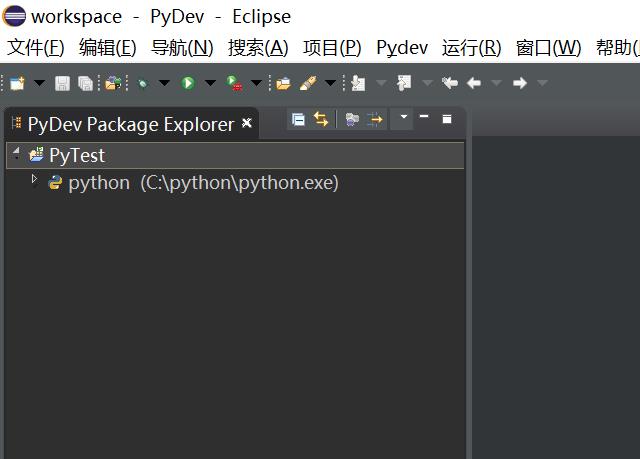The image size is (640, 459).
Task: Click the New wizard toolbar icon
Action: tap(17, 83)
